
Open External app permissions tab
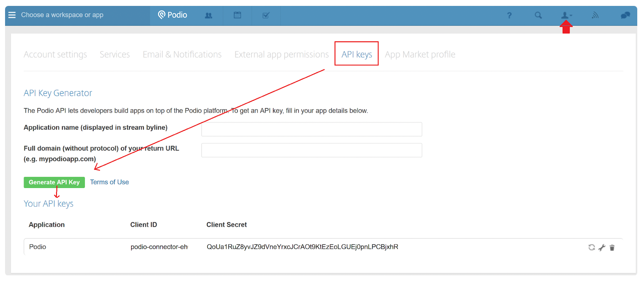(x=282, y=54)
